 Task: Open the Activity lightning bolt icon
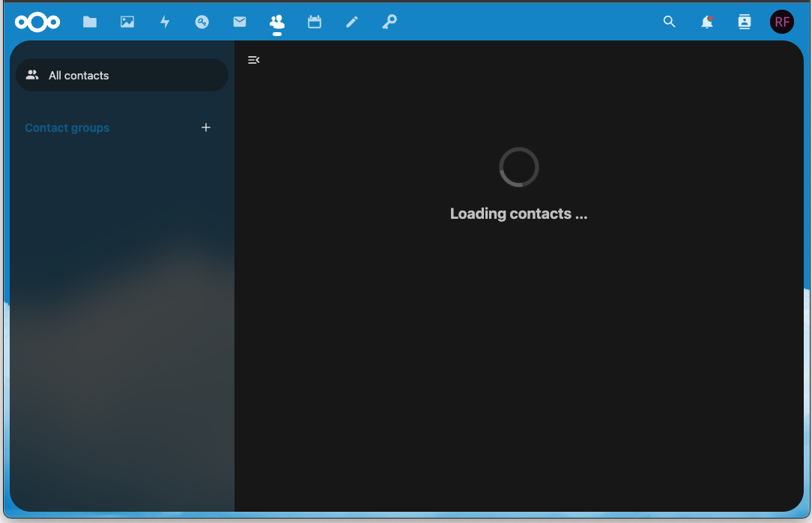point(165,22)
